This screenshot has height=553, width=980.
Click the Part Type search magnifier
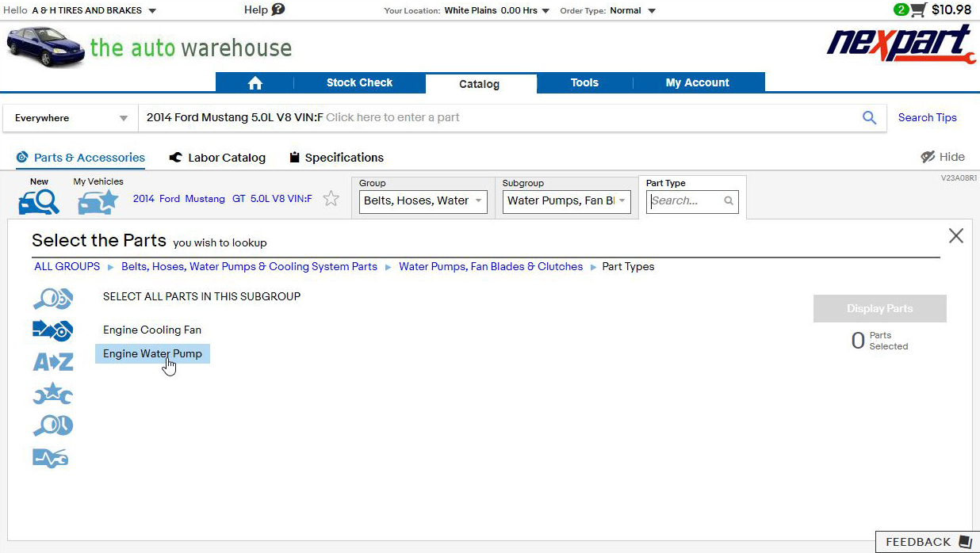[x=729, y=201]
